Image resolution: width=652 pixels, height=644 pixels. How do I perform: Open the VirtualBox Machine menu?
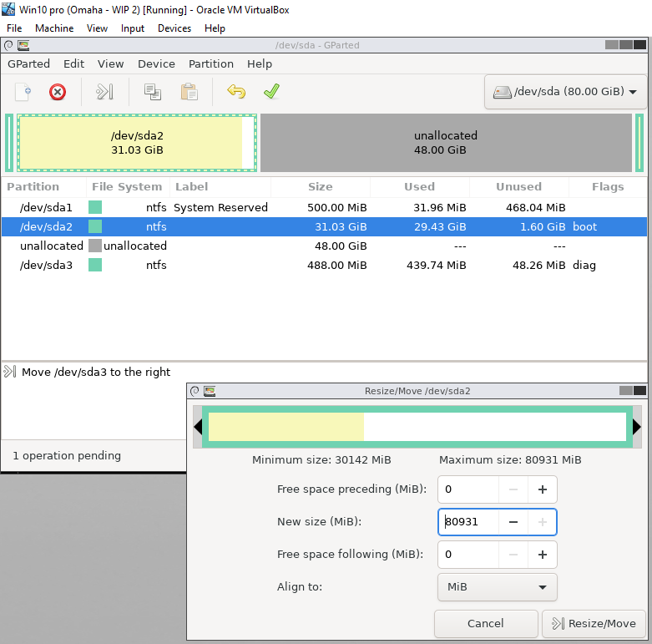point(54,28)
